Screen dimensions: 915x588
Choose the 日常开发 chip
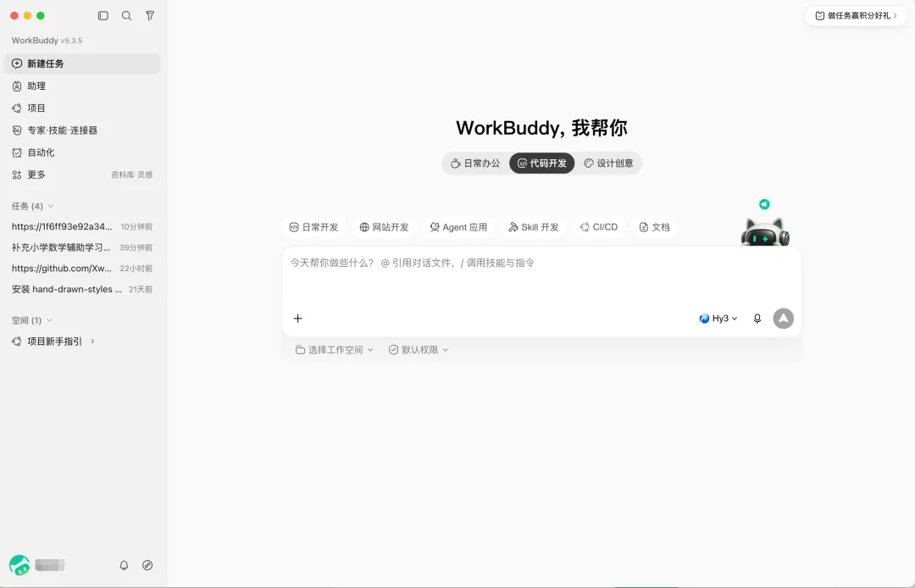[314, 227]
